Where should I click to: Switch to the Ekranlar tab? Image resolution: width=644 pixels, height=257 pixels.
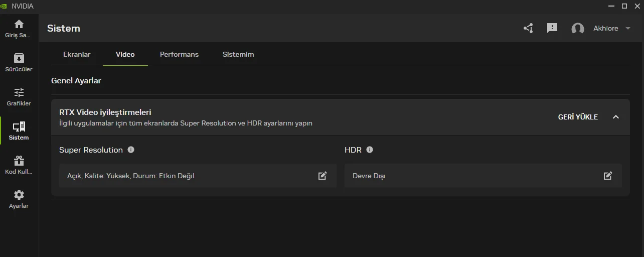pyautogui.click(x=77, y=54)
